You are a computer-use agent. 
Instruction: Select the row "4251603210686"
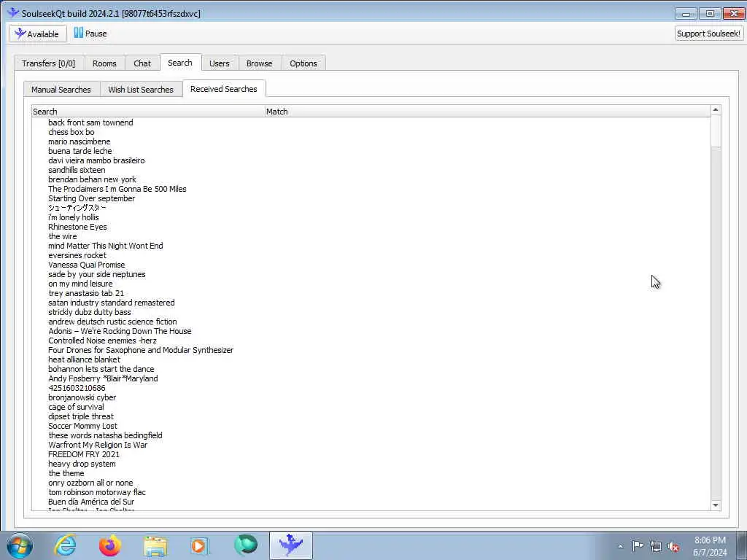tap(77, 388)
